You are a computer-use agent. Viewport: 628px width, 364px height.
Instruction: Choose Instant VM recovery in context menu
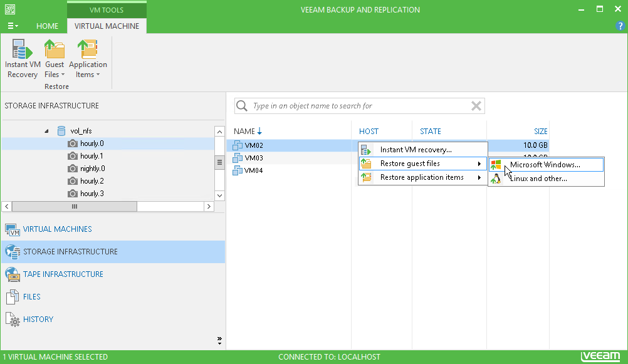pos(422,150)
